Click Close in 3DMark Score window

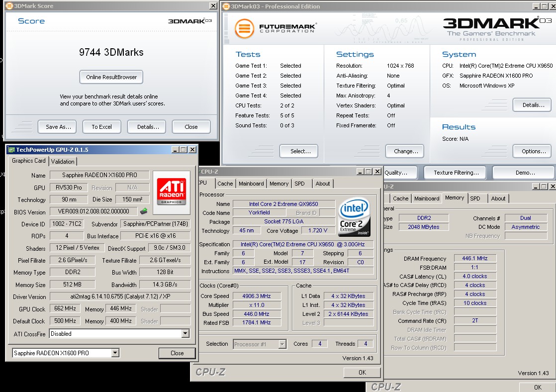pyautogui.click(x=191, y=127)
